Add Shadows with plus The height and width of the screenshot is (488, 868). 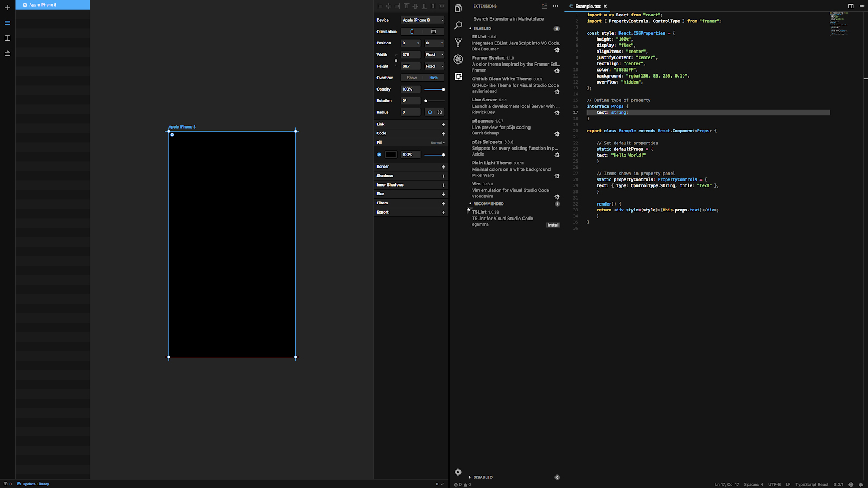443,176
